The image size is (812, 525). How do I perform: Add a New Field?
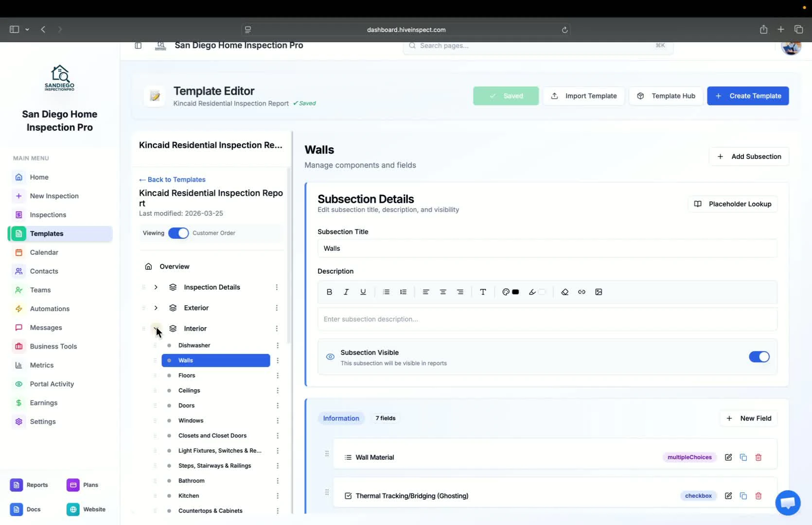tap(748, 419)
